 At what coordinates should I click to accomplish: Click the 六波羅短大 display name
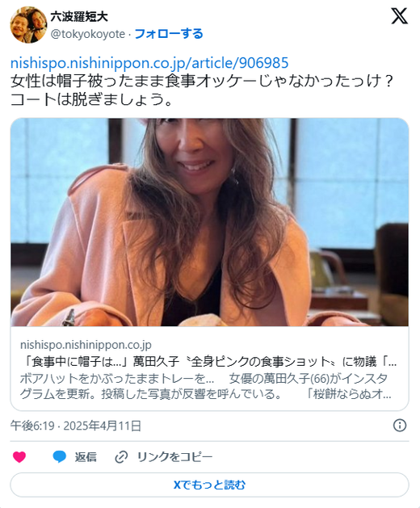(x=79, y=16)
